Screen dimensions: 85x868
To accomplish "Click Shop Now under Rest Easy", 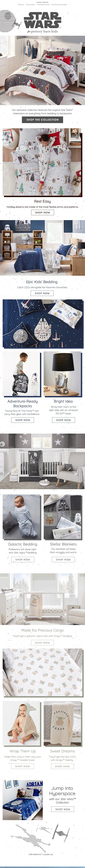I will point(43,212).
